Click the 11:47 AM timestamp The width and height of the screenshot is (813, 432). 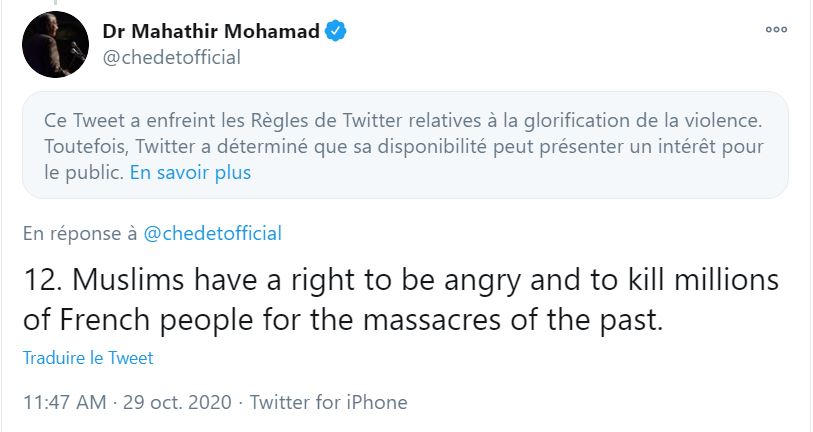(x=66, y=403)
